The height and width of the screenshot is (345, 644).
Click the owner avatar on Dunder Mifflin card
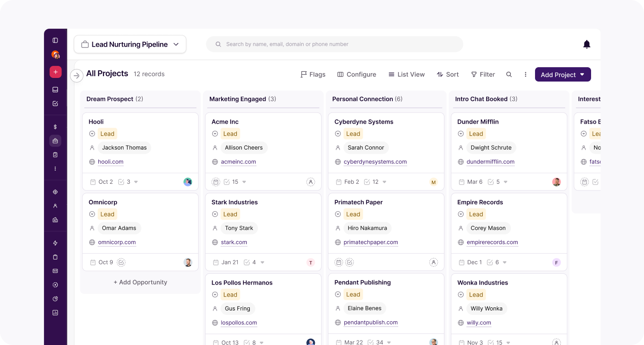point(557,182)
